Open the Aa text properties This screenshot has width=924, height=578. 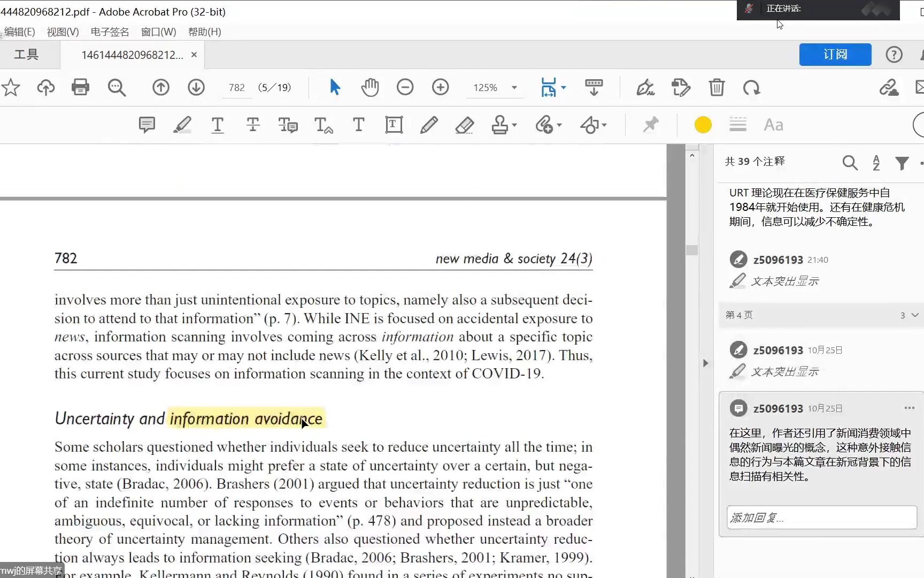[x=773, y=125]
